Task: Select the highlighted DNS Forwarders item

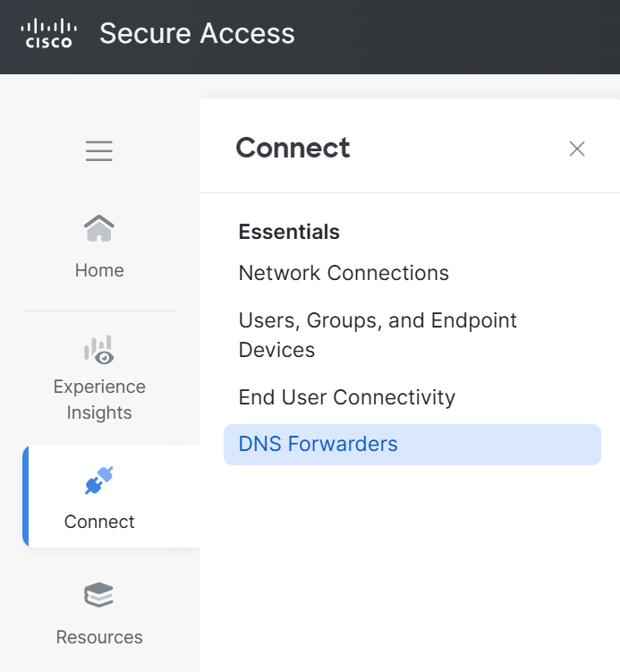Action: [318, 444]
